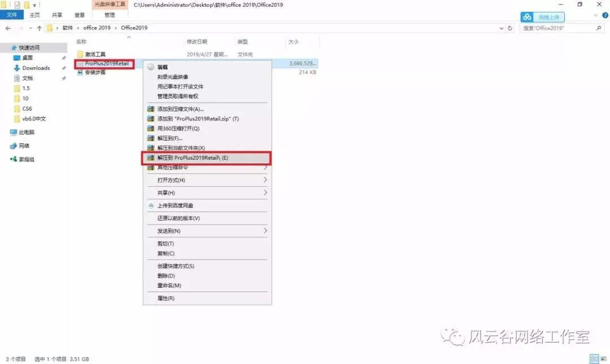Image resolution: width=610 pixels, height=364 pixels.
Task: Open recent locations dropdown arrow
Action: (x=30, y=28)
